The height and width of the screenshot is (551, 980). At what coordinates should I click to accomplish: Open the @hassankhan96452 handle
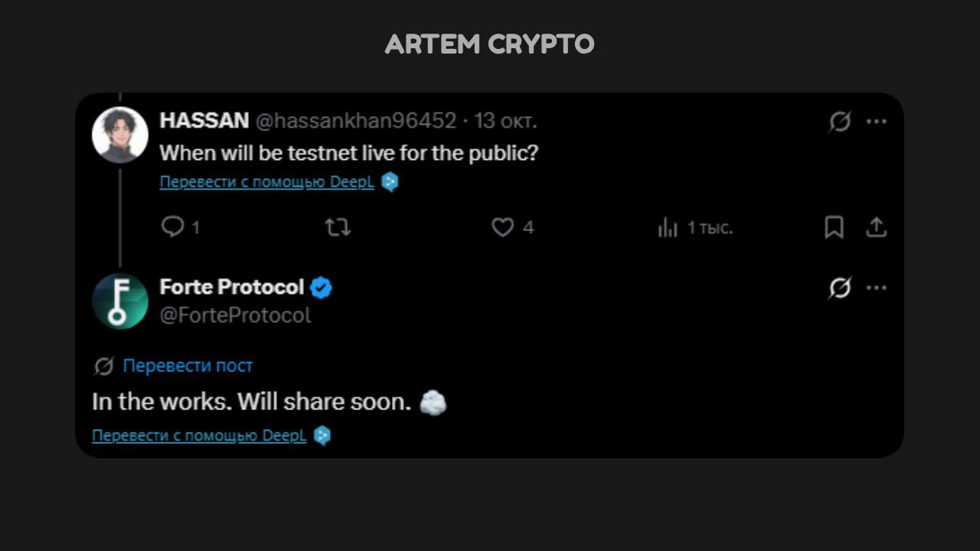click(355, 120)
